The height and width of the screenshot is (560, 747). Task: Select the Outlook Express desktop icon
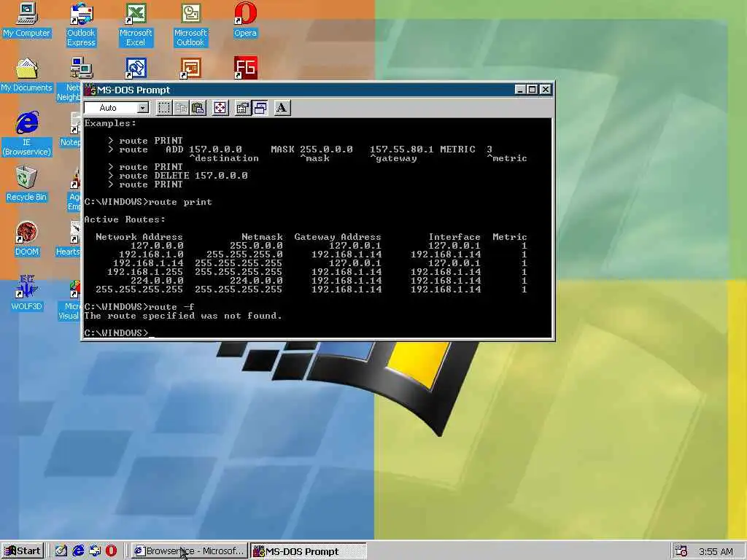(x=81, y=25)
